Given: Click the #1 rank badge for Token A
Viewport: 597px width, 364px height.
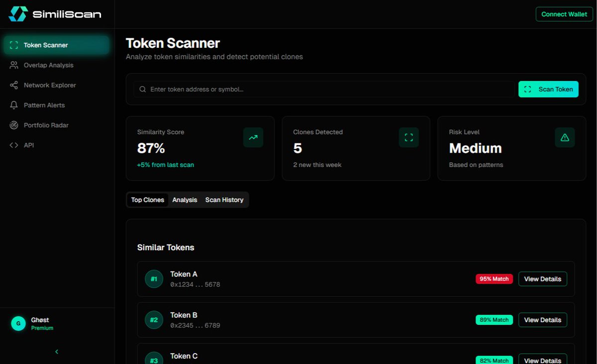Looking at the screenshot, I should (154, 279).
